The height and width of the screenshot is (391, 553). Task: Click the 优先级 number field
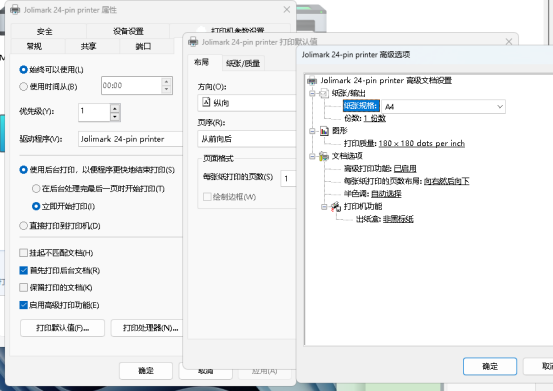point(95,112)
